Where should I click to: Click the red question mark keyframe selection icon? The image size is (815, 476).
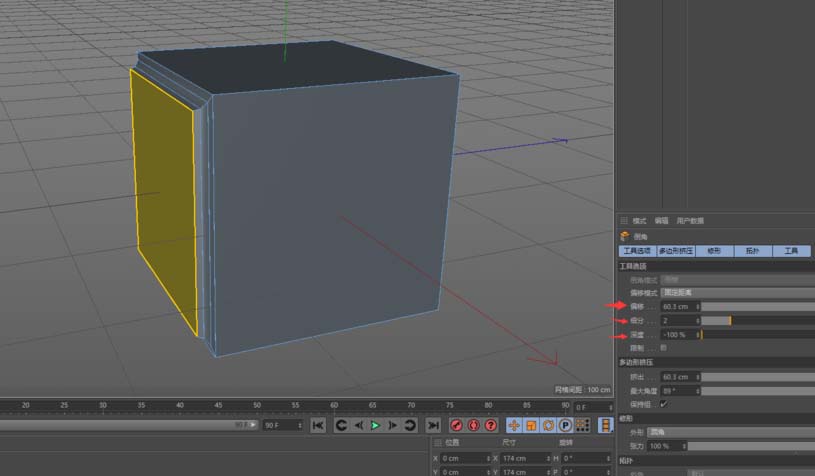pos(491,425)
